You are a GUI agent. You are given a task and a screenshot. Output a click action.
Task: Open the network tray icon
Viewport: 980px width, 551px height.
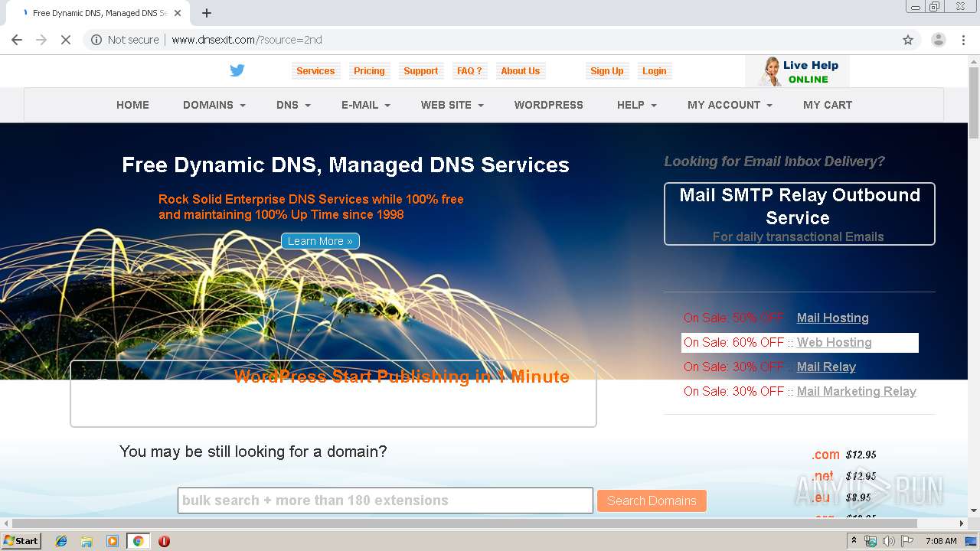click(x=871, y=541)
